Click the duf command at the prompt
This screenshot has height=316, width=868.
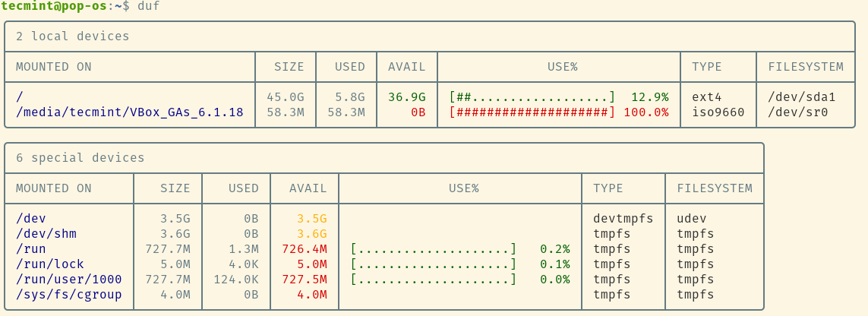[148, 6]
